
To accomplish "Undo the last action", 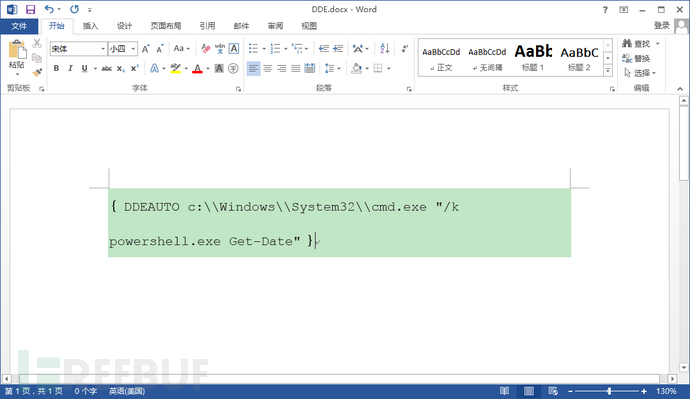I will 49,9.
